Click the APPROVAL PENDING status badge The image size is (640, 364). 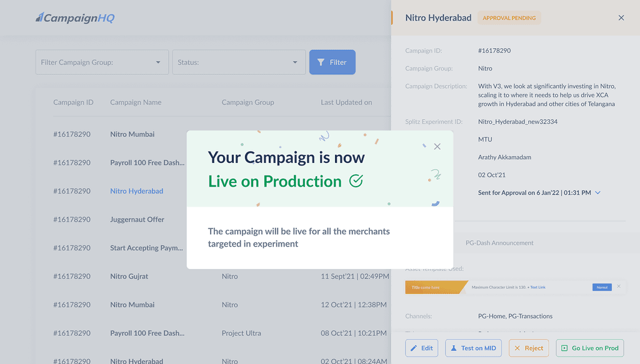pyautogui.click(x=509, y=18)
